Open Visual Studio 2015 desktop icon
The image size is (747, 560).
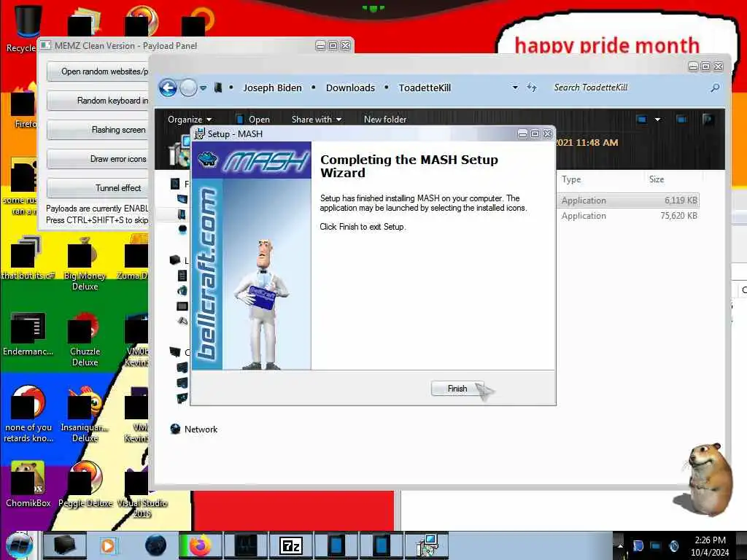pyautogui.click(x=142, y=491)
